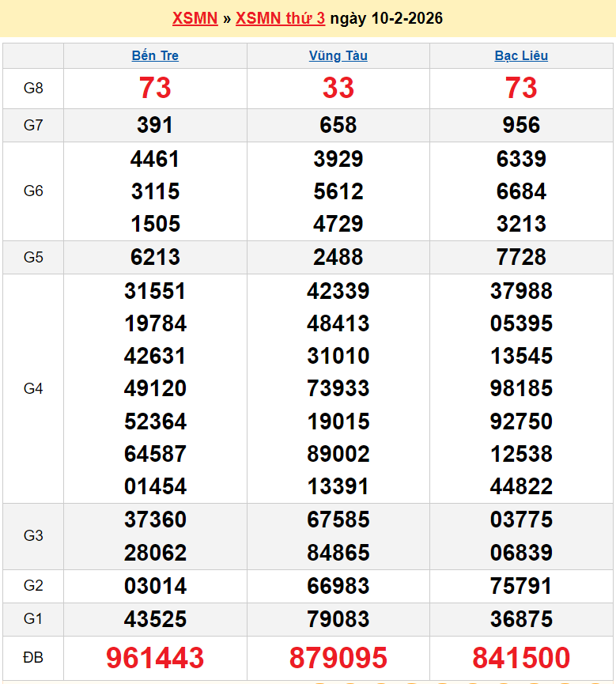This screenshot has height=684, width=616.
Task: Open the XSMN thứ 3 link
Action: pos(280,18)
